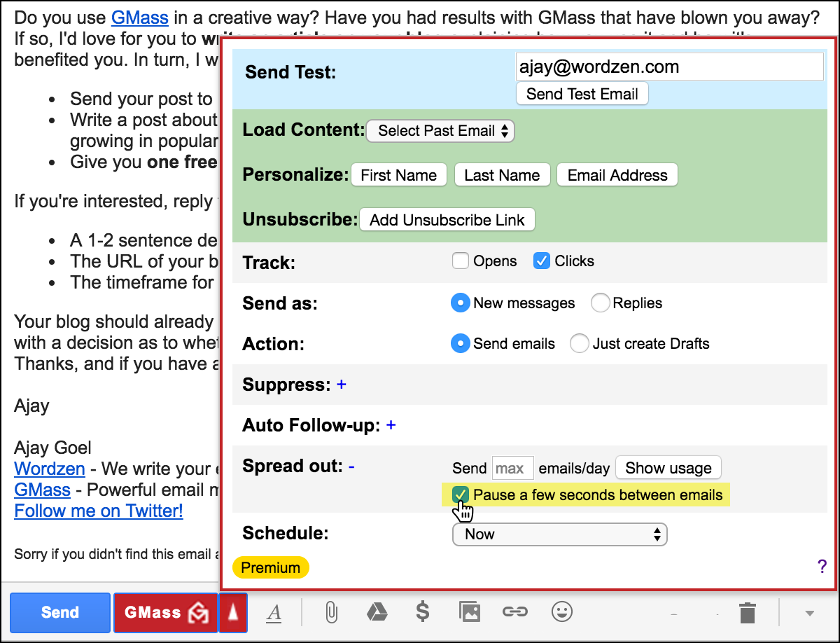
Task: Expand the Auto Follow-up section
Action: tap(391, 425)
